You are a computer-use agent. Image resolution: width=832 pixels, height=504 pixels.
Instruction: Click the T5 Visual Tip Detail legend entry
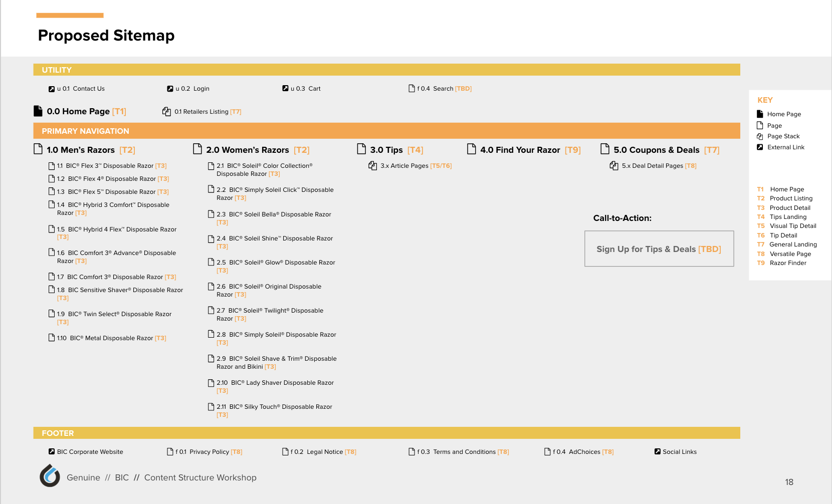point(786,226)
